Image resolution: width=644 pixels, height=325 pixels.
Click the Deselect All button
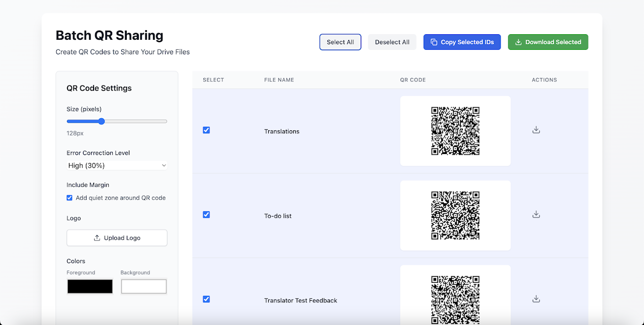click(392, 42)
